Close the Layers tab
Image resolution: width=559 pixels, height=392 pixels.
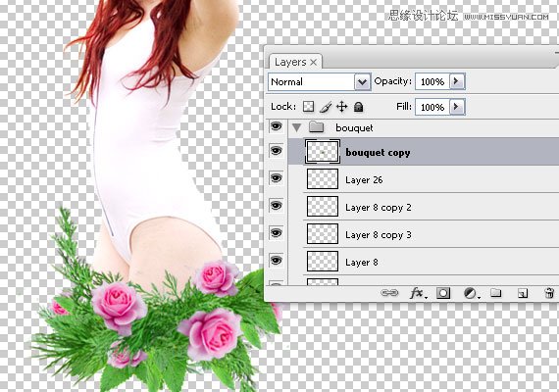point(314,63)
